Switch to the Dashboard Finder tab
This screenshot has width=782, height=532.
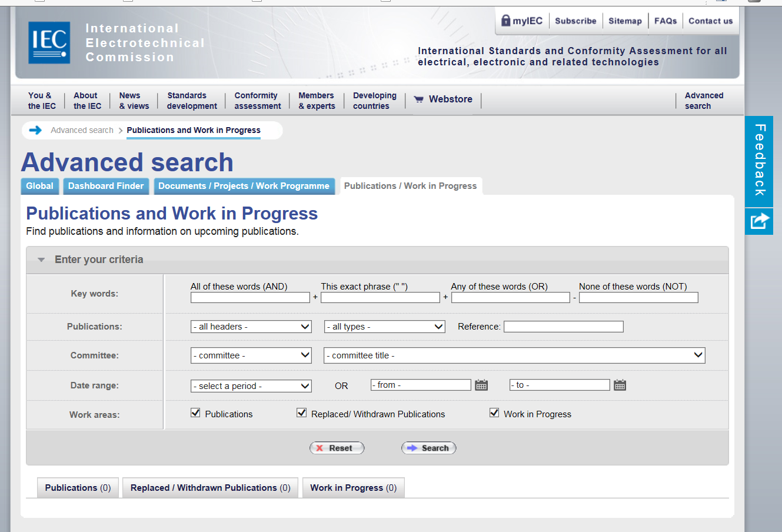[x=106, y=186]
